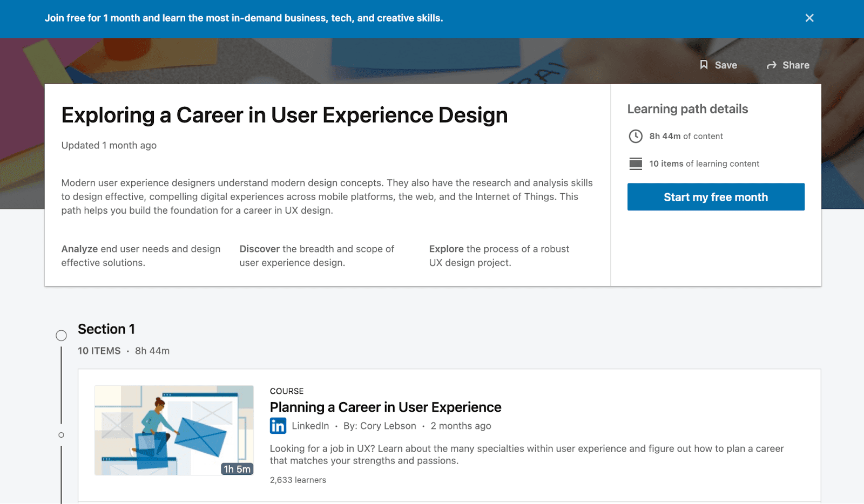Click the learning content items icon
Image resolution: width=864 pixels, height=504 pixels.
(x=636, y=164)
